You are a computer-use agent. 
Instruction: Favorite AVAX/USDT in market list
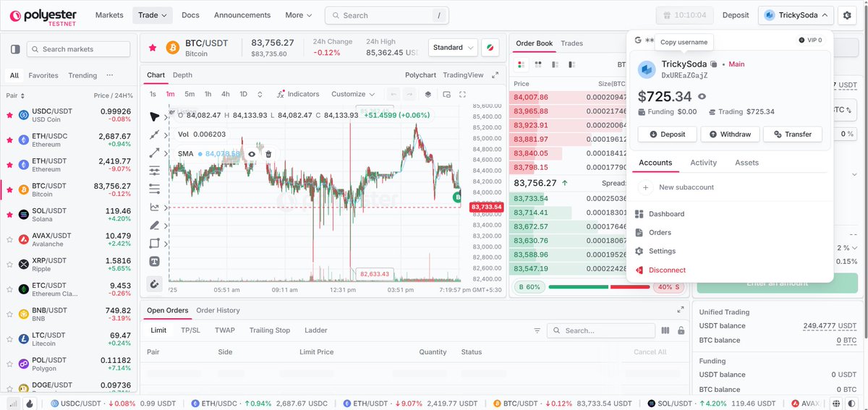[9, 239]
